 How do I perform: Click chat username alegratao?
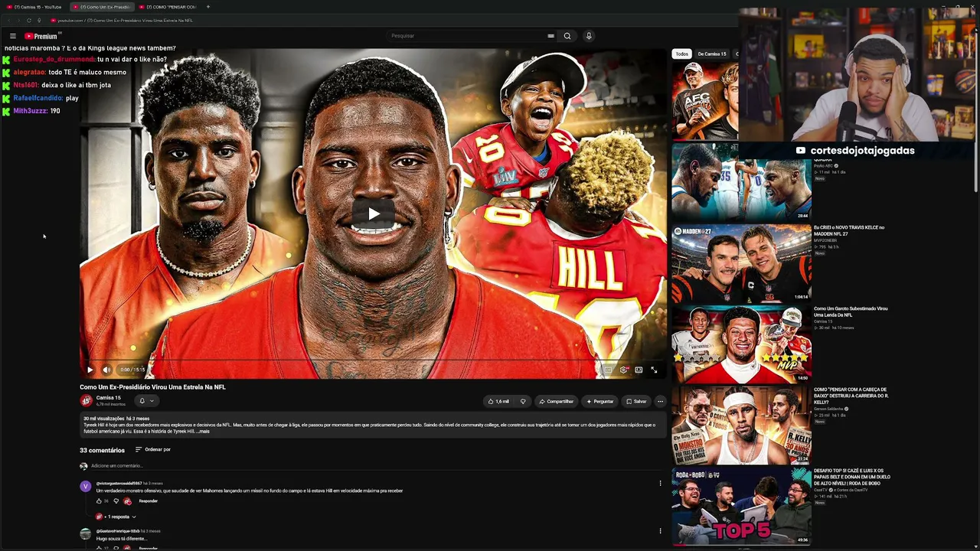click(x=30, y=72)
